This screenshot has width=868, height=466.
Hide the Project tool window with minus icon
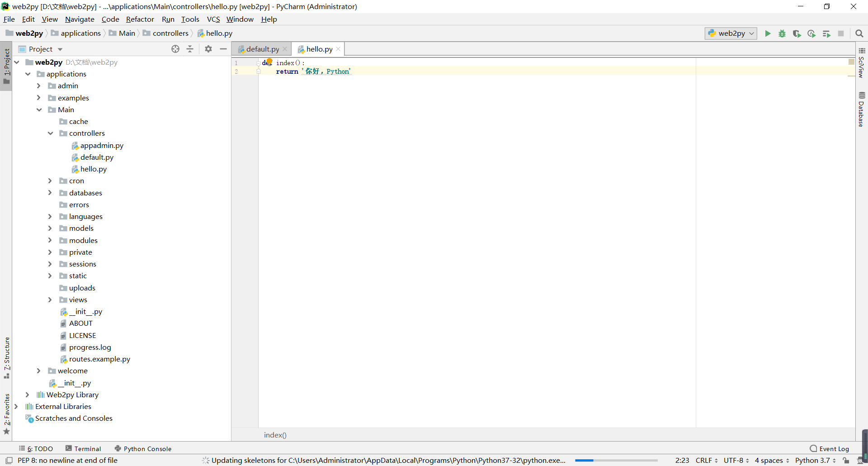click(223, 49)
